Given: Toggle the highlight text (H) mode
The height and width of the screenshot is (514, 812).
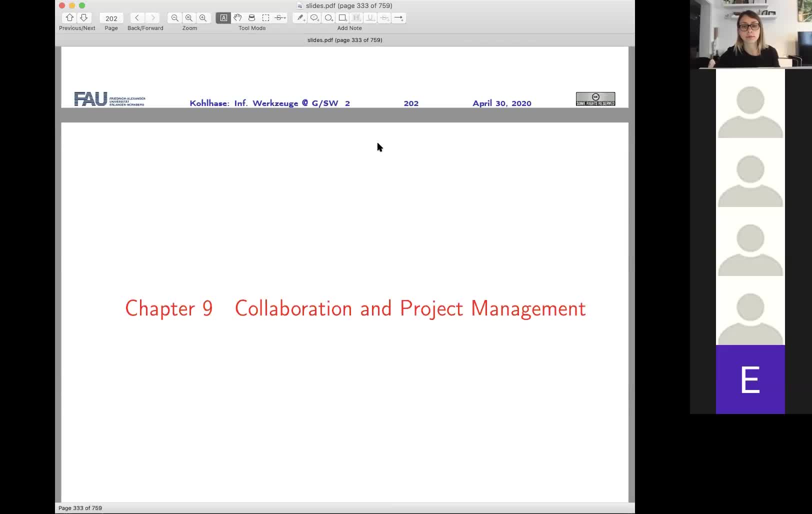Looking at the screenshot, I should (356, 17).
